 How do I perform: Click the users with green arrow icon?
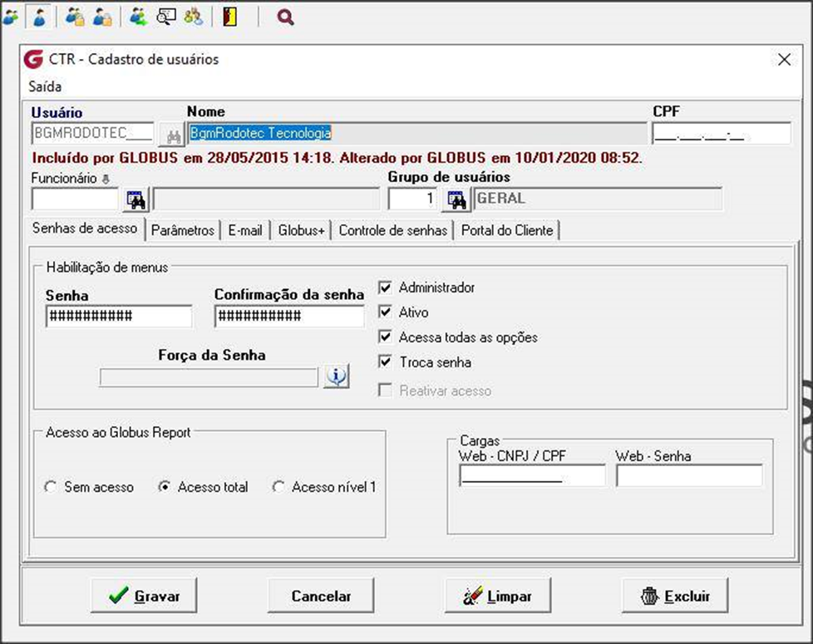click(138, 17)
